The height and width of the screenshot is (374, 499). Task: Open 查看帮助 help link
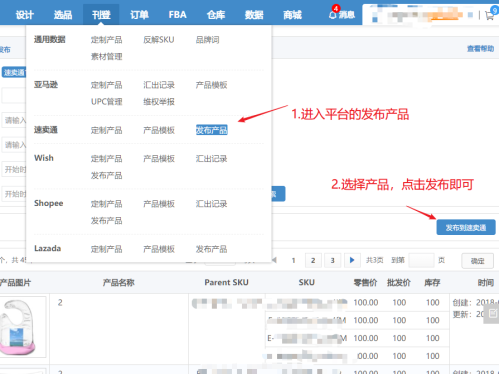[480, 49]
